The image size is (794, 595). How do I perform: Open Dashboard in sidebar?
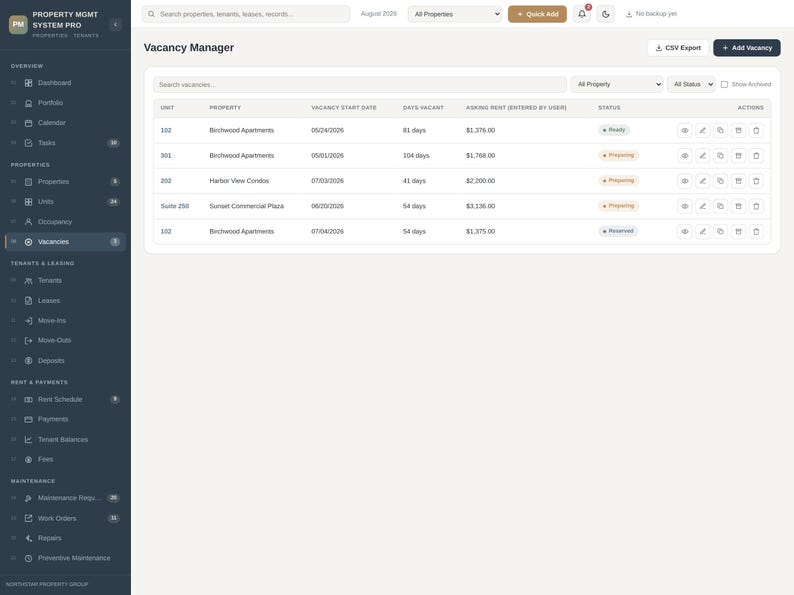click(65, 83)
